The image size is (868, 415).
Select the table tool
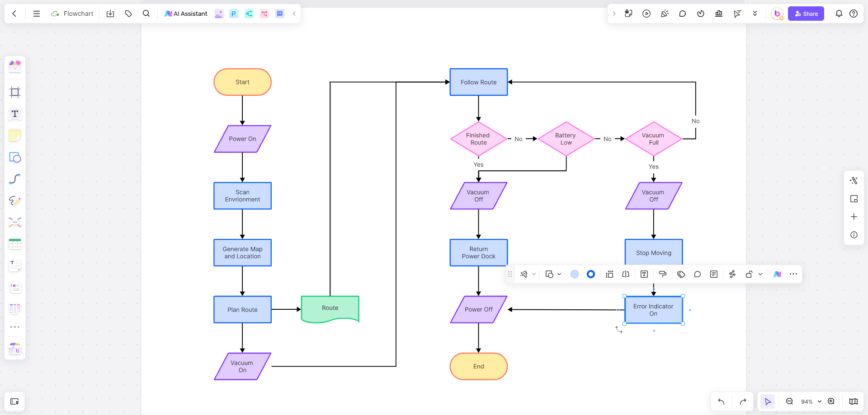(15, 244)
